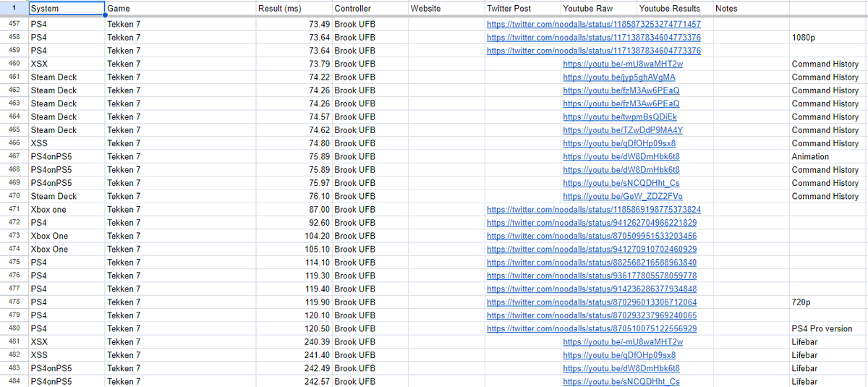Viewport: 868px width, 387px height.
Task: Open Twitter link ending 882568216588963840
Action: (x=592, y=263)
